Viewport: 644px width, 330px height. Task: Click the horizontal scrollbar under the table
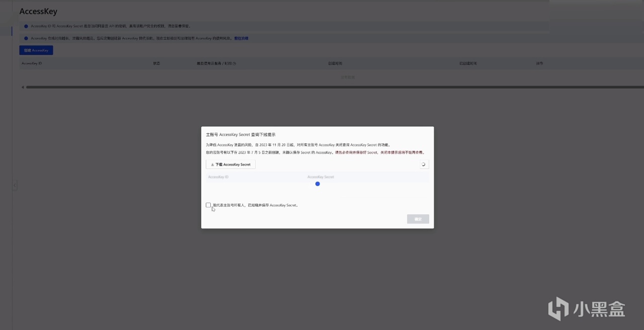pyautogui.click(x=335, y=87)
